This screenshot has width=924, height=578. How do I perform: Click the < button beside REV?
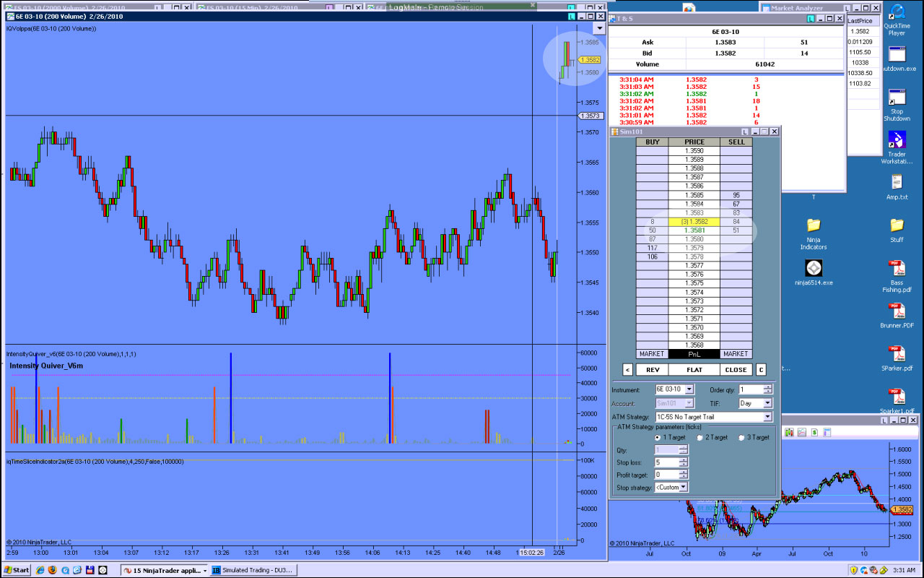627,370
